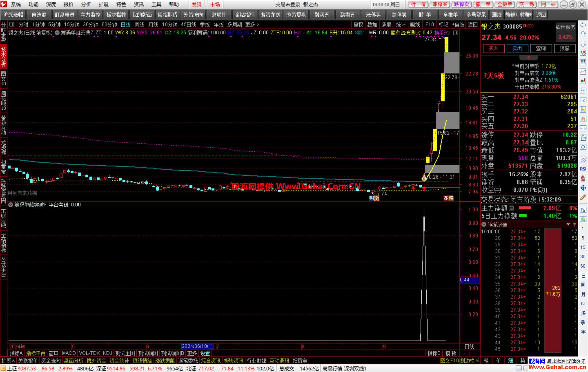Click the diamond icon after 换手 in indicator line
The width and height of the screenshot is (588, 372).
point(448,33)
